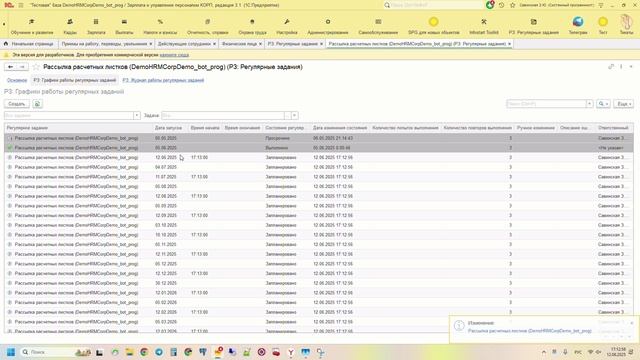Expand the Поиск (Ctrl+F) field dropdown arrow

(589, 104)
